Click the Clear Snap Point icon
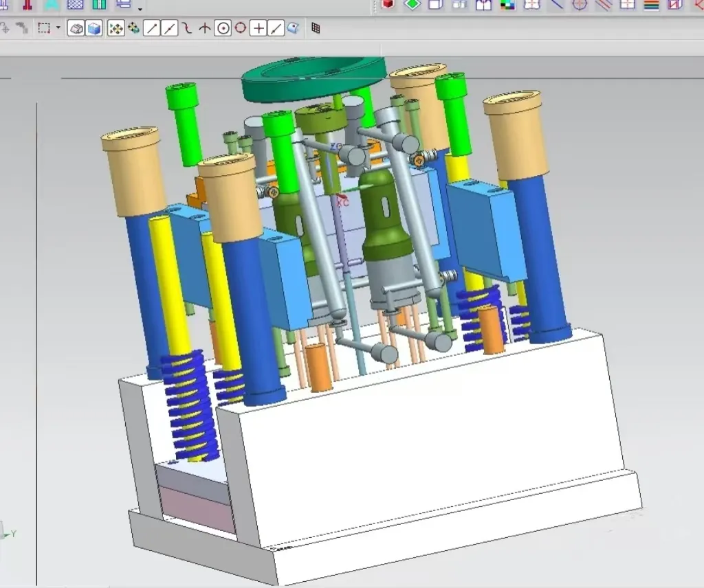Screen dimensions: 704x588 click(x=134, y=28)
